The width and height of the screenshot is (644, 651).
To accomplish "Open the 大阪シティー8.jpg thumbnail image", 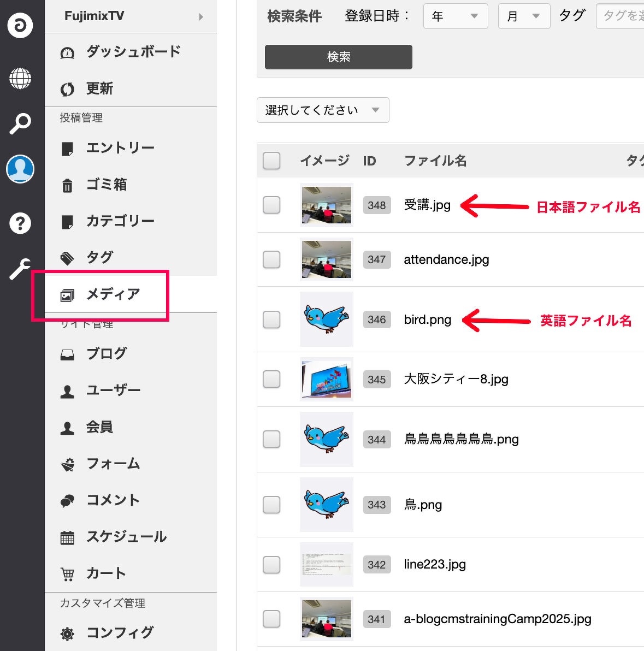I will point(326,379).
